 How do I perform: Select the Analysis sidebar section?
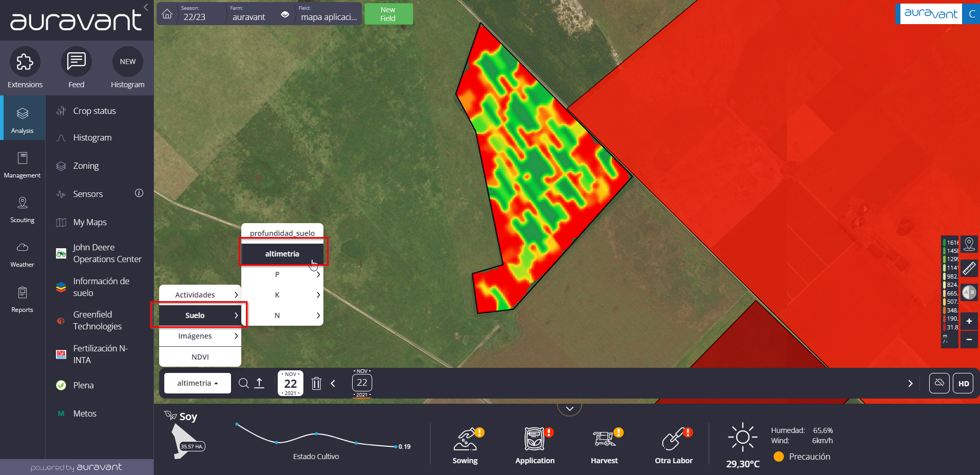click(x=22, y=118)
